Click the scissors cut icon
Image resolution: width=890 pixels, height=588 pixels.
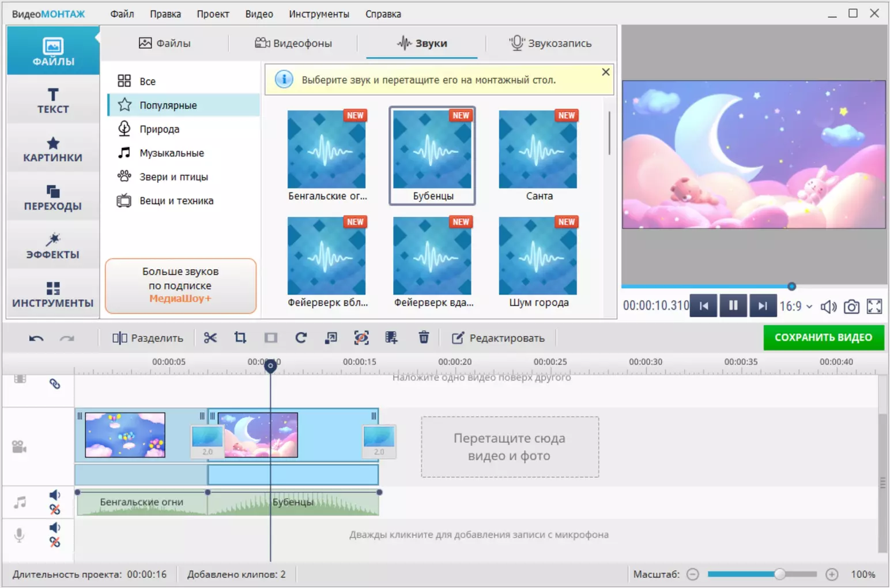(x=210, y=338)
